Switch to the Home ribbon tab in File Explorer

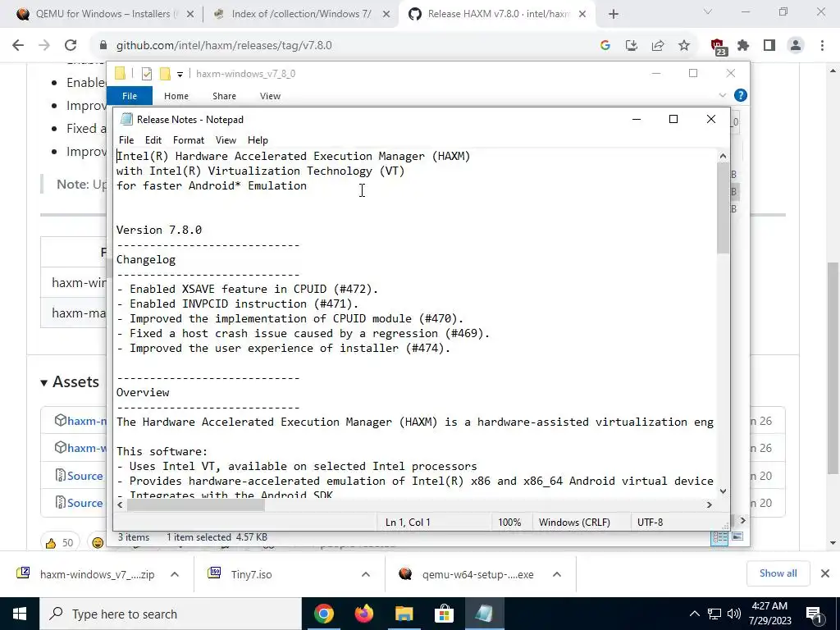point(176,96)
